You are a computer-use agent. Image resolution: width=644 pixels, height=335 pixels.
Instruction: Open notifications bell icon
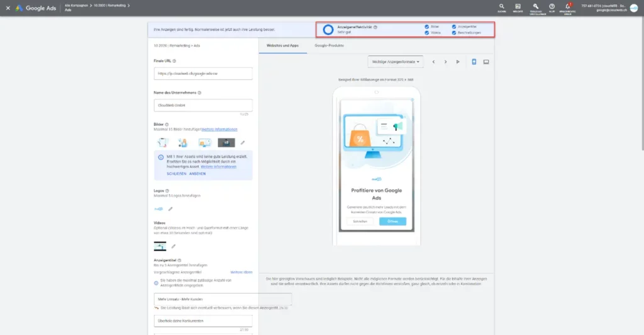[567, 6]
